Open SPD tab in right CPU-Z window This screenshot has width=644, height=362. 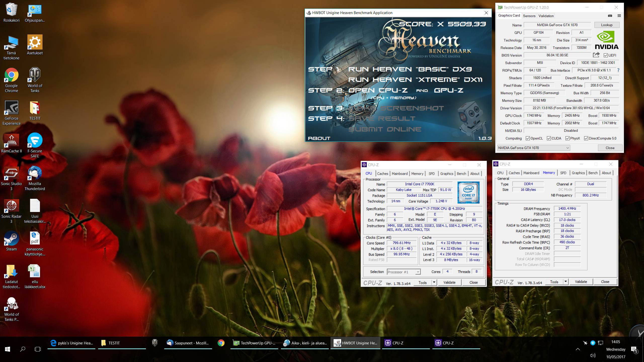(x=563, y=173)
